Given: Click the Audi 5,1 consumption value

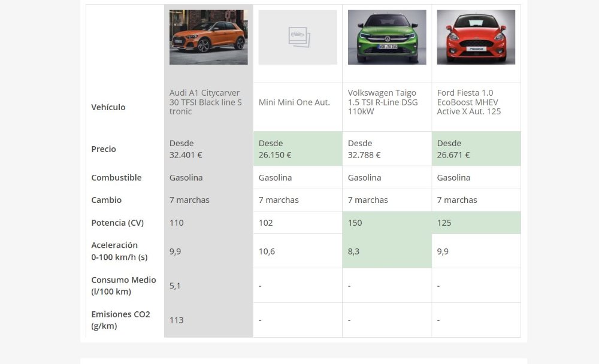Looking at the screenshot, I should (x=175, y=286).
